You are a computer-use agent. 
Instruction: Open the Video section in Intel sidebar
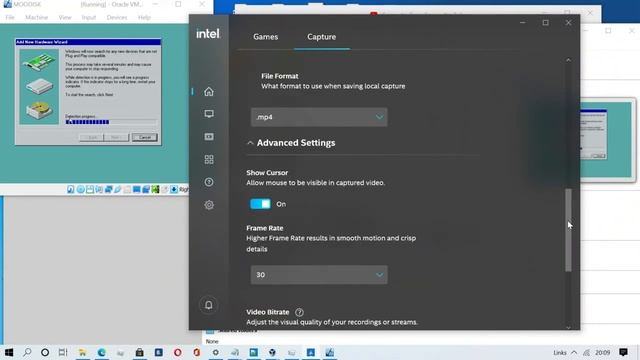(x=209, y=137)
